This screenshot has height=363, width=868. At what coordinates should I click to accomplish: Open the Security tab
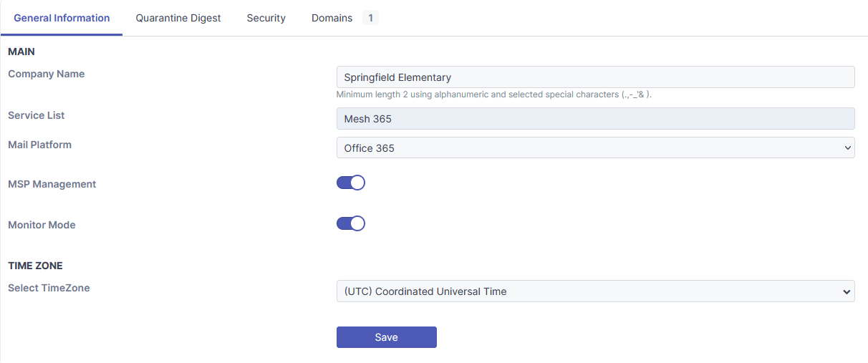click(266, 18)
